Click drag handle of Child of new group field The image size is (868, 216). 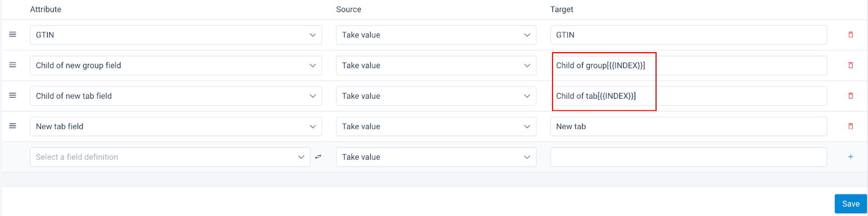coord(13,65)
